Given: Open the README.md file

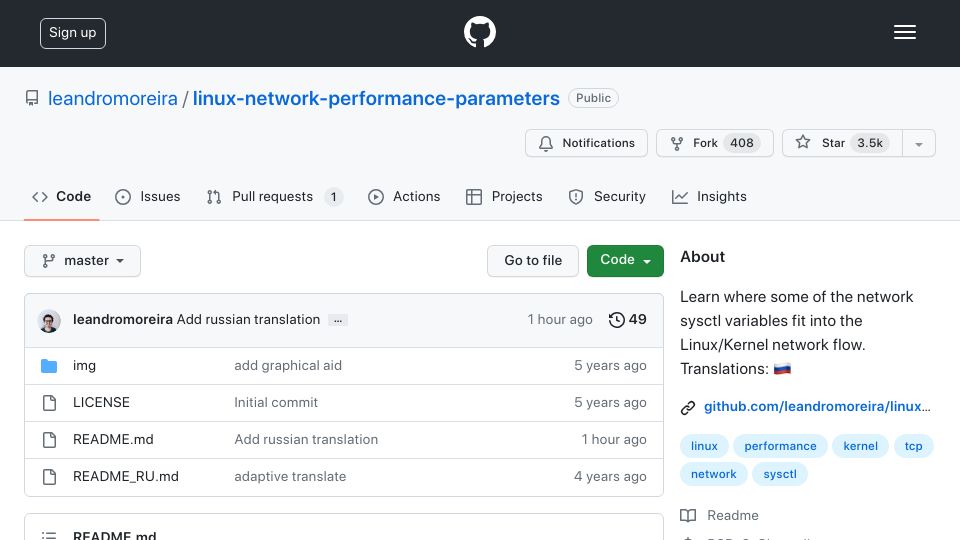Looking at the screenshot, I should point(113,440).
